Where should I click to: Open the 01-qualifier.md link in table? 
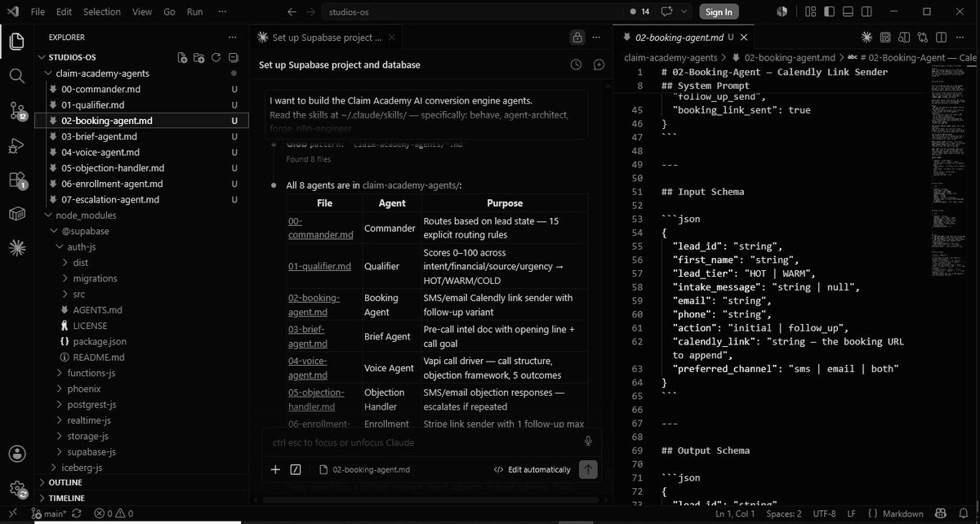point(320,266)
